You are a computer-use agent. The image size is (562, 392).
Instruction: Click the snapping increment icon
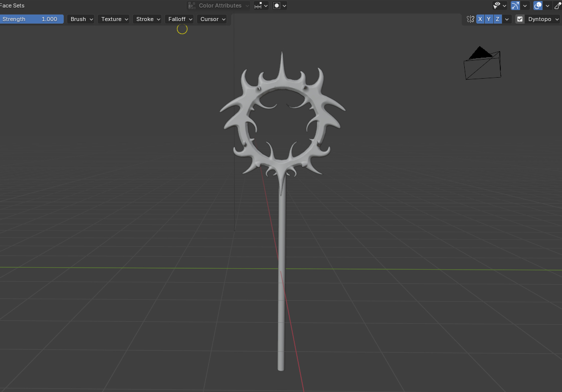click(x=258, y=6)
